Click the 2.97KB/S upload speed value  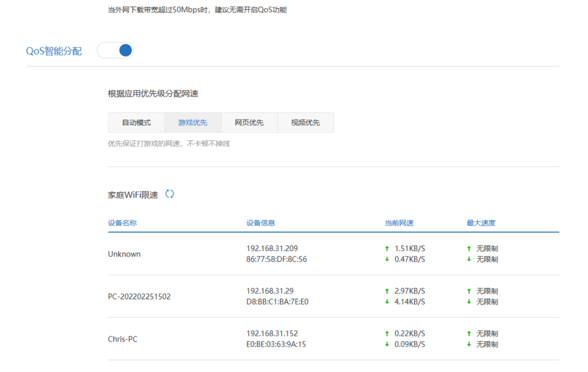409,291
